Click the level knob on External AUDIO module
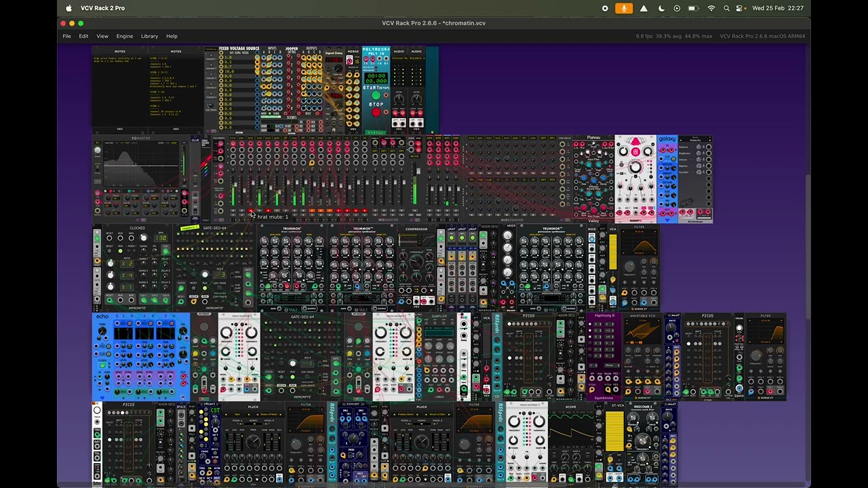Viewport: 868px width, 488px height. pyautogui.click(x=399, y=99)
